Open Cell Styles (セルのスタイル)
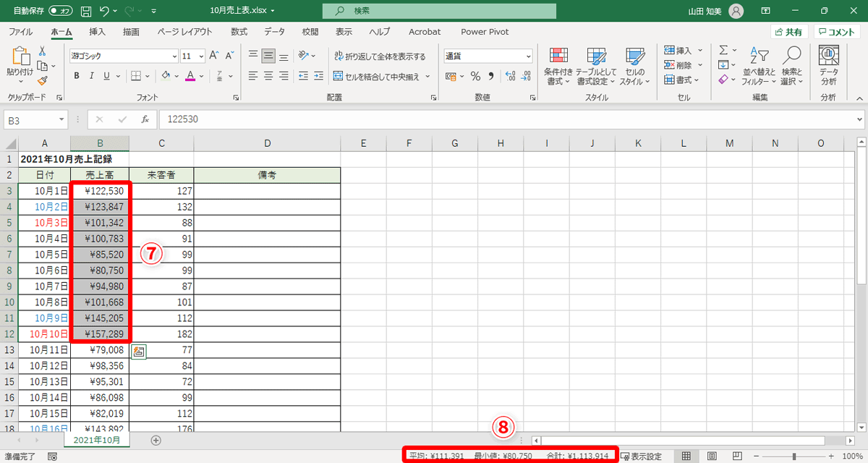Viewport: 868px width, 463px height. click(x=634, y=66)
